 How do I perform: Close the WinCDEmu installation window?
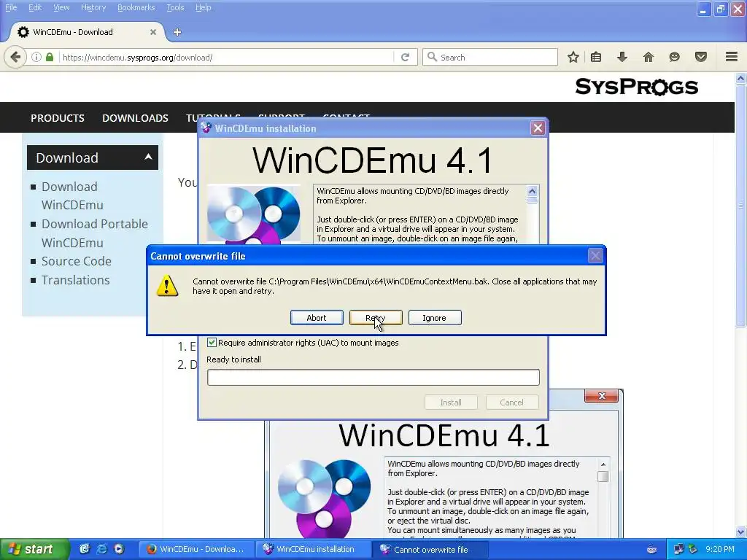coord(538,128)
